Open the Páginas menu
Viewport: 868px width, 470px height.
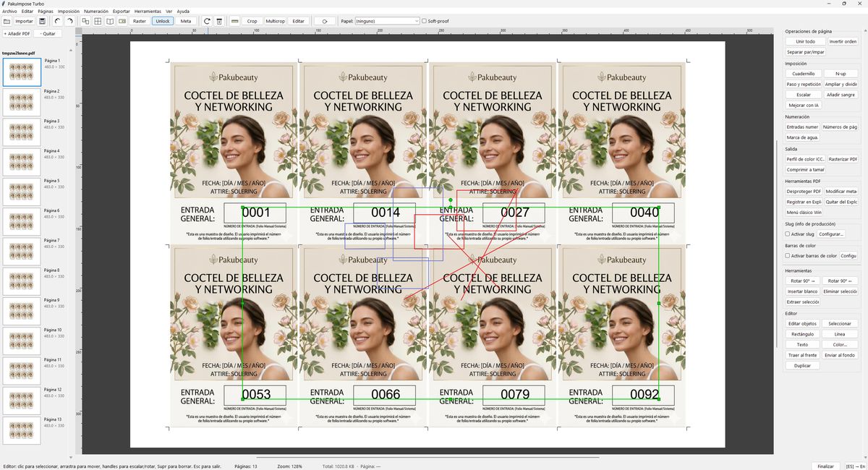pos(46,12)
